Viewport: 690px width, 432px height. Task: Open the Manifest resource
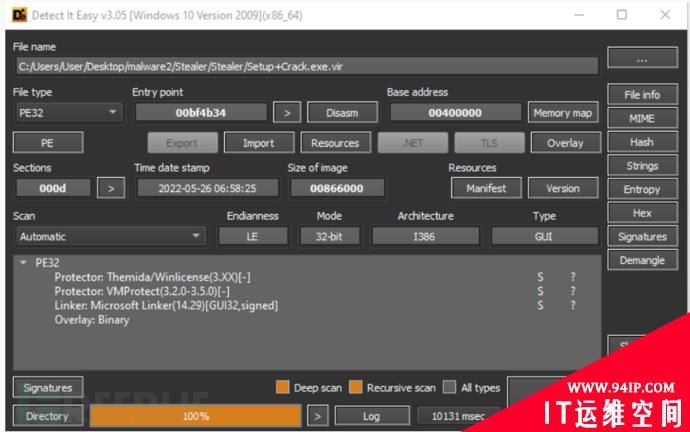click(486, 188)
